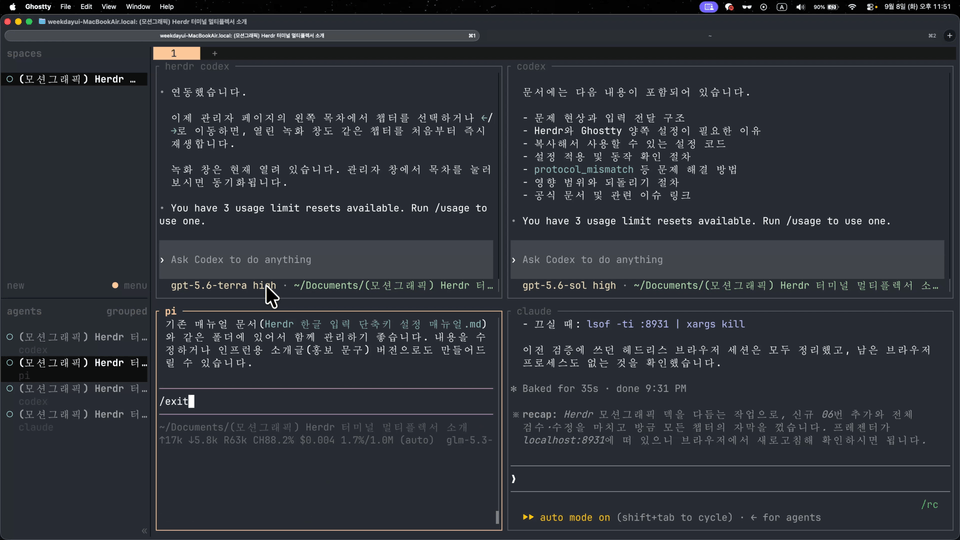The image size is (960, 540).
Task: Focus the codex pane title at top right
Action: click(x=531, y=66)
